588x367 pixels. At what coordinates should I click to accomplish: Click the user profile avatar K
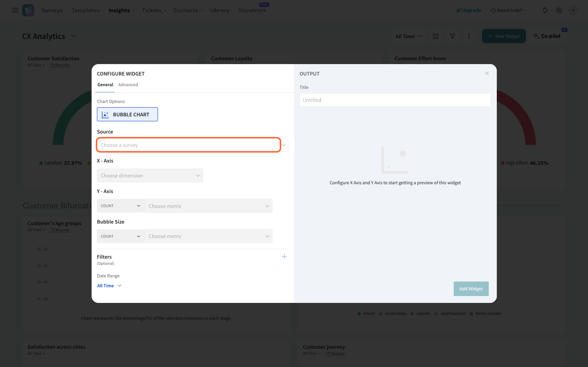coord(573,10)
